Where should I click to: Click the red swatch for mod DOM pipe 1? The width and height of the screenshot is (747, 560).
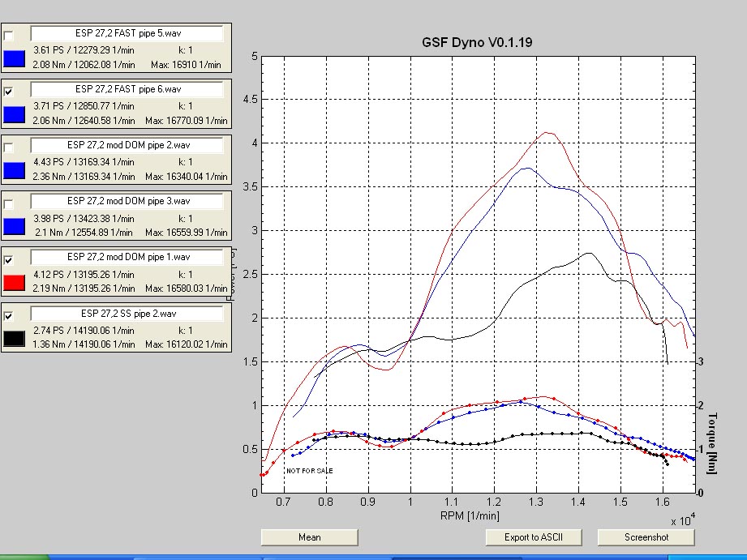[x=14, y=282]
